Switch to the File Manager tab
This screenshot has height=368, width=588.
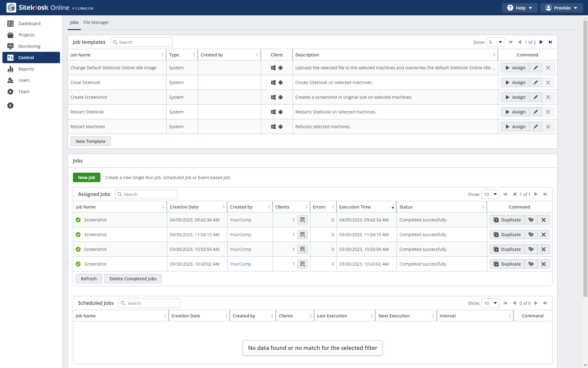(96, 22)
